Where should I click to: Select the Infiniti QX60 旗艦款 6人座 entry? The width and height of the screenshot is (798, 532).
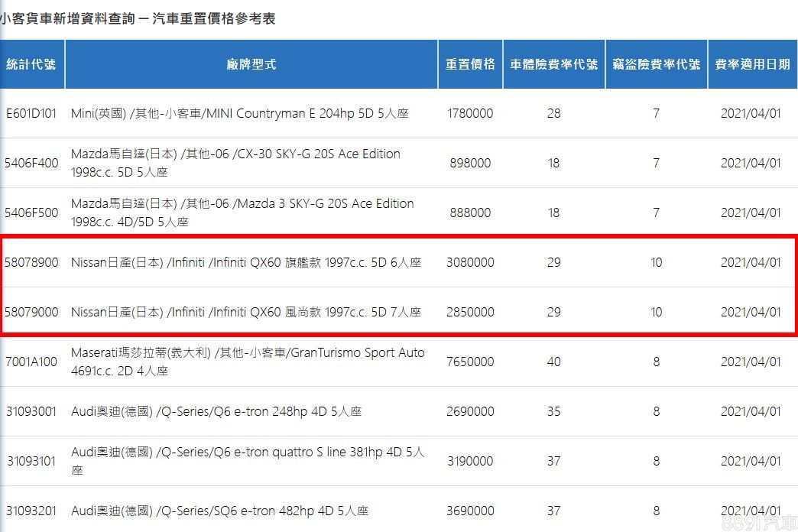[246, 263]
